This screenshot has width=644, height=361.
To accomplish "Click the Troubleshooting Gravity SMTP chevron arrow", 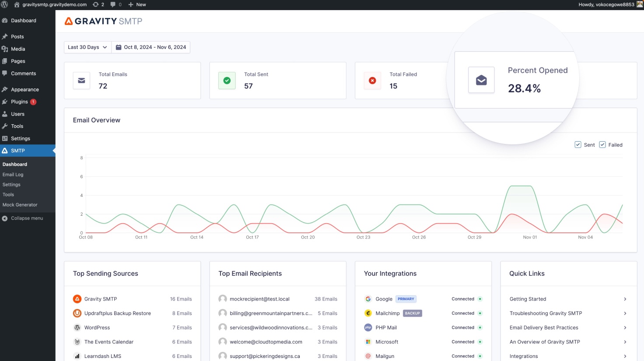I will pos(625,313).
